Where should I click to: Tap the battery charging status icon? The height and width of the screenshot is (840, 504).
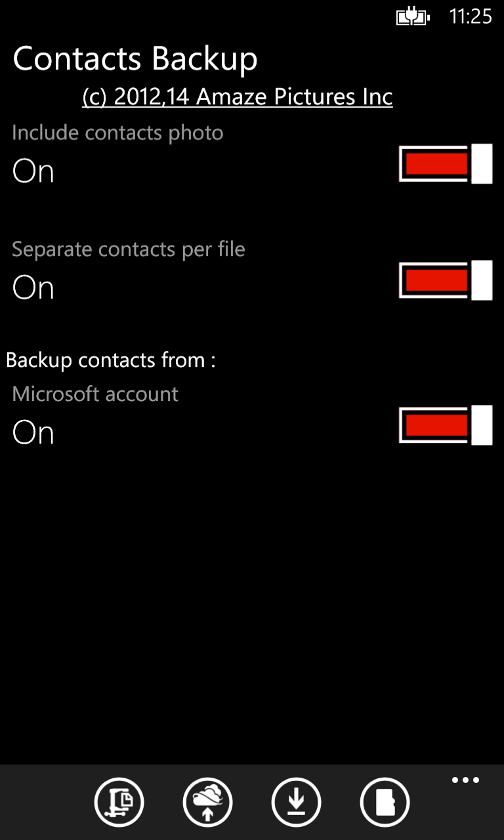tap(413, 16)
